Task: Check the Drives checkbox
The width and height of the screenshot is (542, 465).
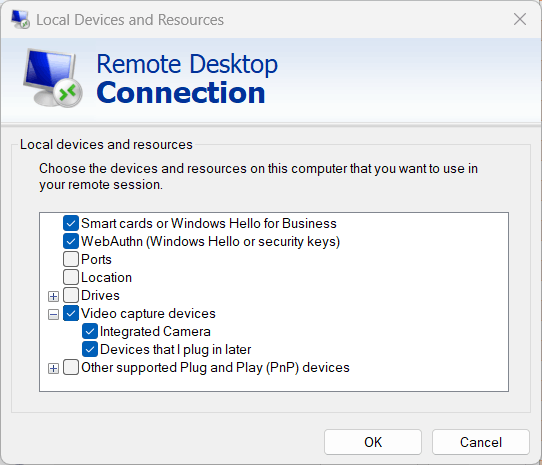Action: 71,295
